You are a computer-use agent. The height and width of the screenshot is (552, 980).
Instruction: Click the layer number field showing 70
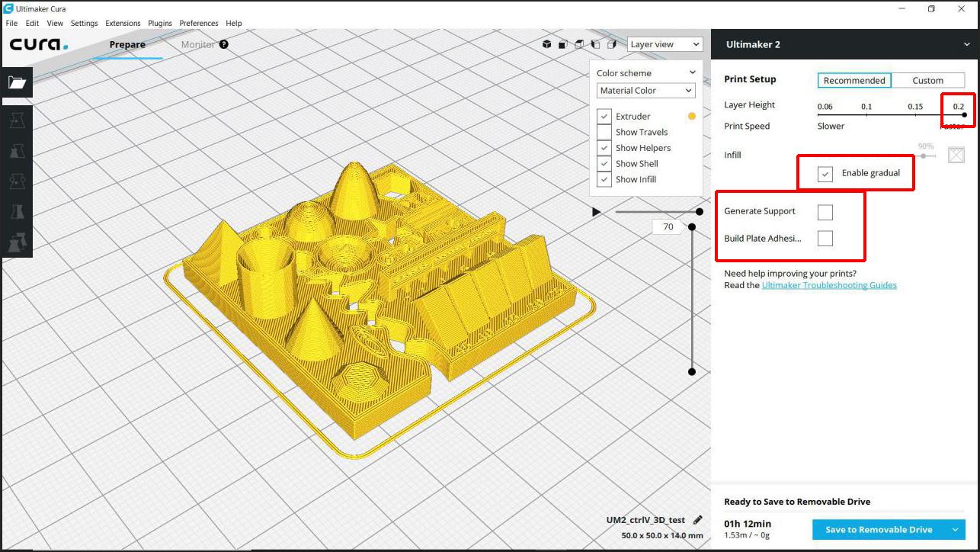[668, 226]
